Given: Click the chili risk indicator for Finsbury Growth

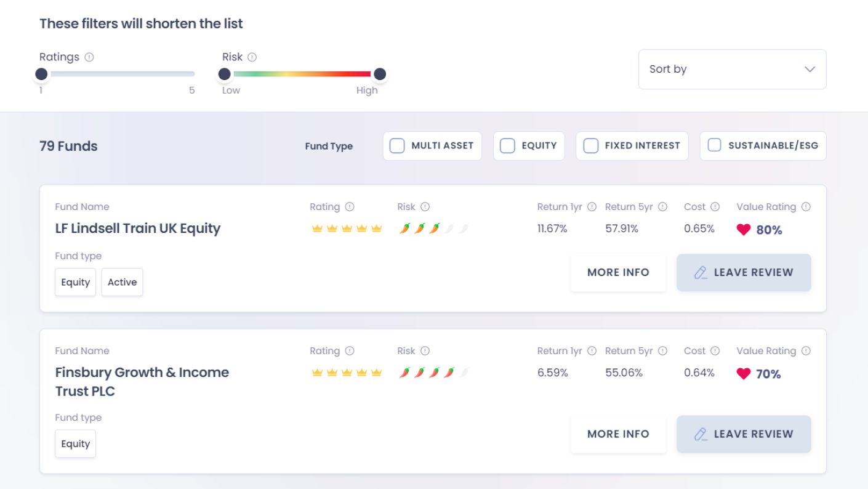Looking at the screenshot, I should [x=433, y=373].
